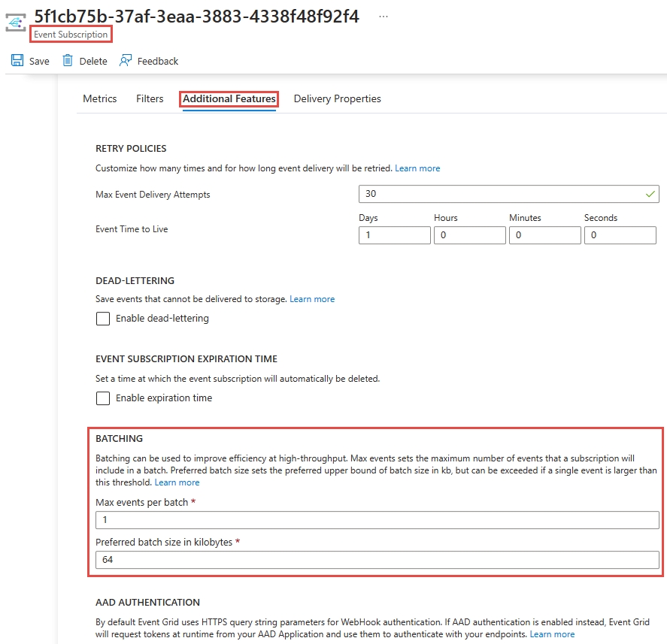This screenshot has height=644, width=667.
Task: Switch to the Metrics tab
Action: coord(99,98)
